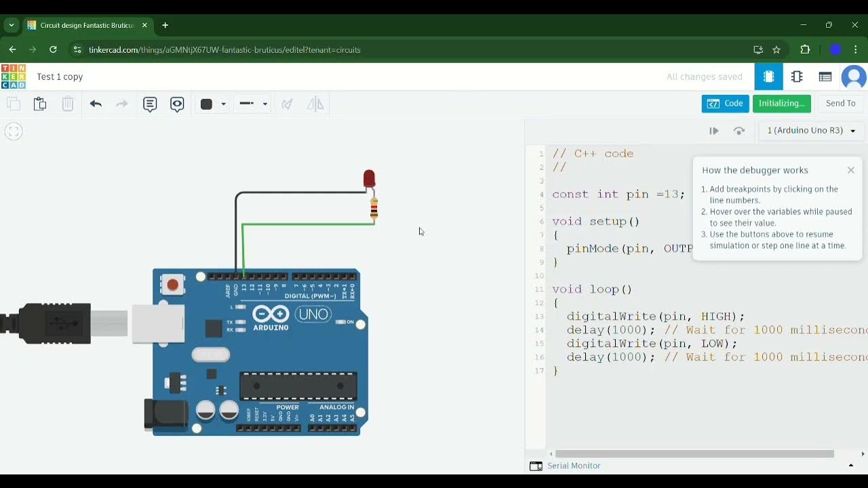Open the Arduino Uno R3 board dropdown
The image size is (868, 488).
pos(811,130)
